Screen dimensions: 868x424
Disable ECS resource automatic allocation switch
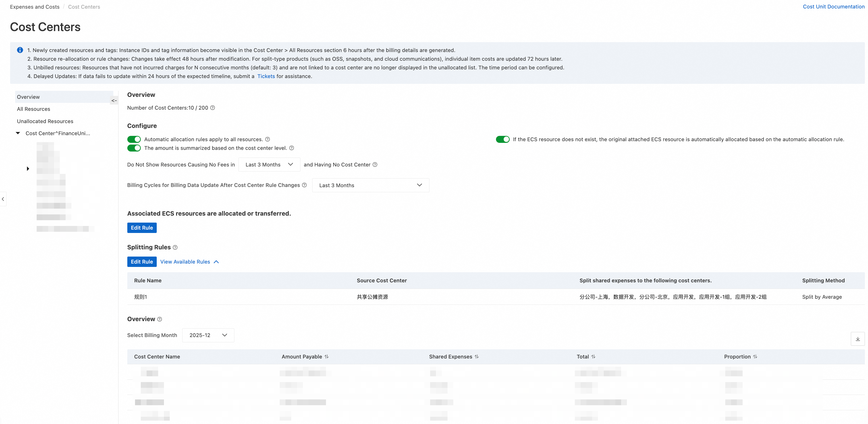(x=502, y=139)
